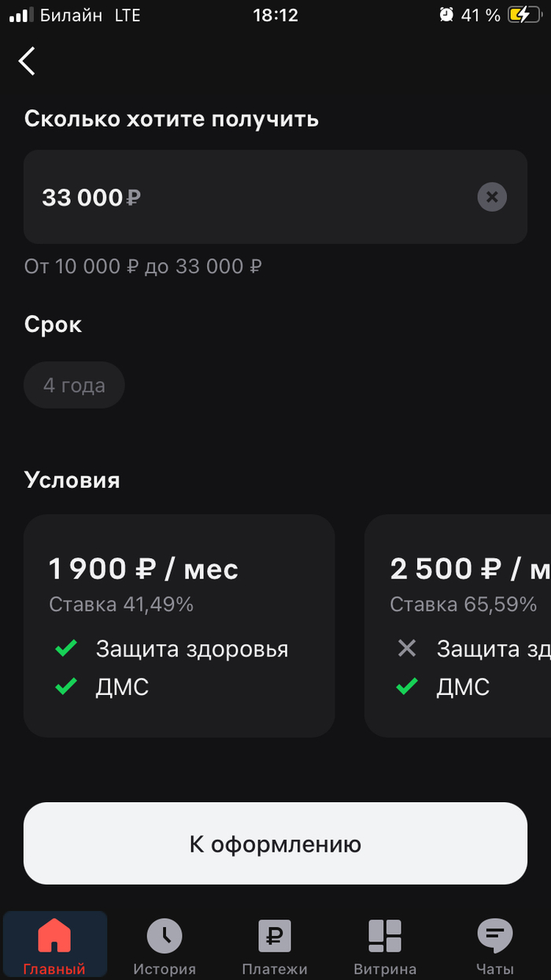Image resolution: width=551 pixels, height=980 pixels.
Task: Select the 4 года term chip
Action: [x=74, y=386]
